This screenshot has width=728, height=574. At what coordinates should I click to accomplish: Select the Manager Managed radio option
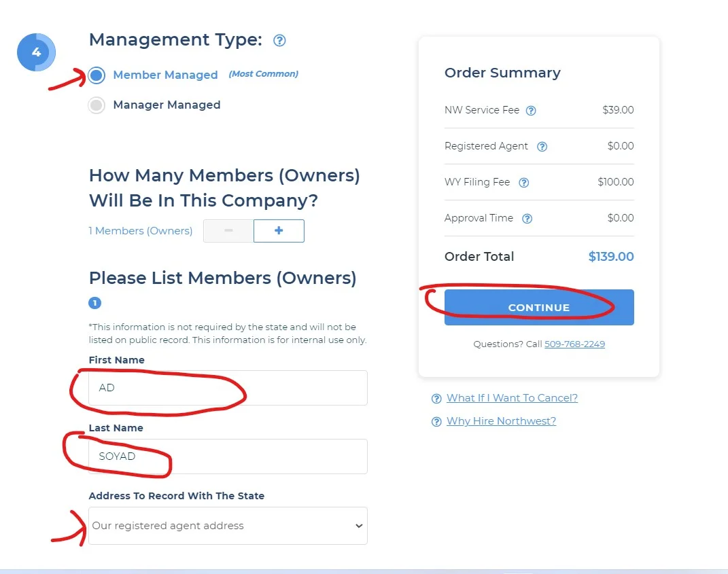point(97,105)
